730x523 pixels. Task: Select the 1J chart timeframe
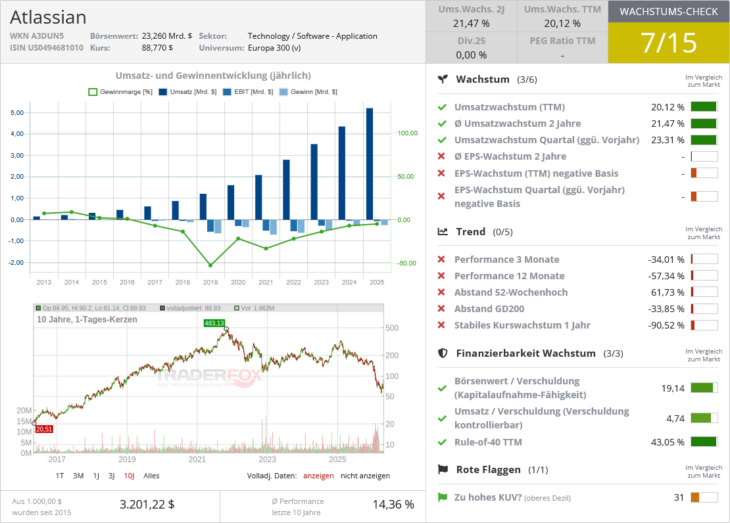pyautogui.click(x=96, y=475)
